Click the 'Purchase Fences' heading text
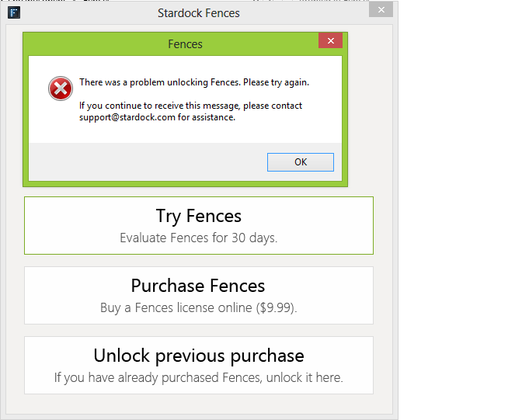The width and height of the screenshot is (529, 420). tap(198, 286)
